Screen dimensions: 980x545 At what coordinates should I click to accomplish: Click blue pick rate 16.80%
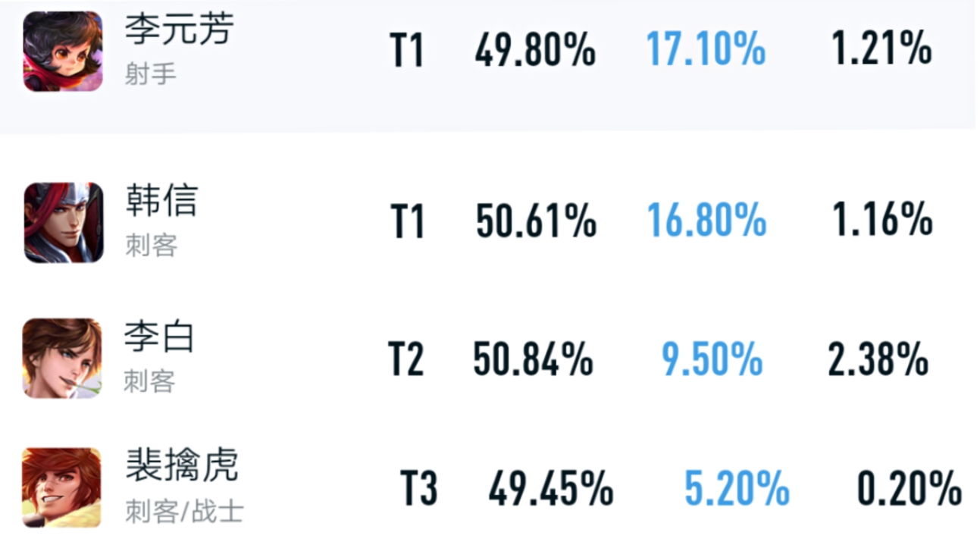706,221
